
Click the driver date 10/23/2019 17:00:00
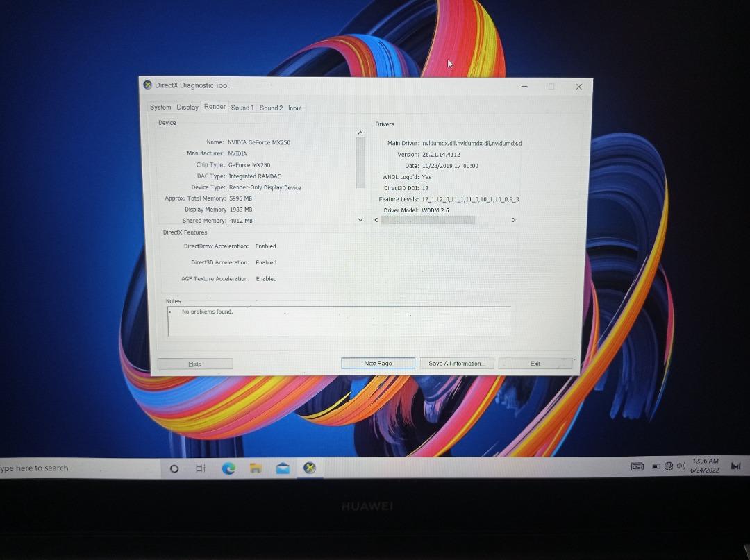(x=450, y=166)
